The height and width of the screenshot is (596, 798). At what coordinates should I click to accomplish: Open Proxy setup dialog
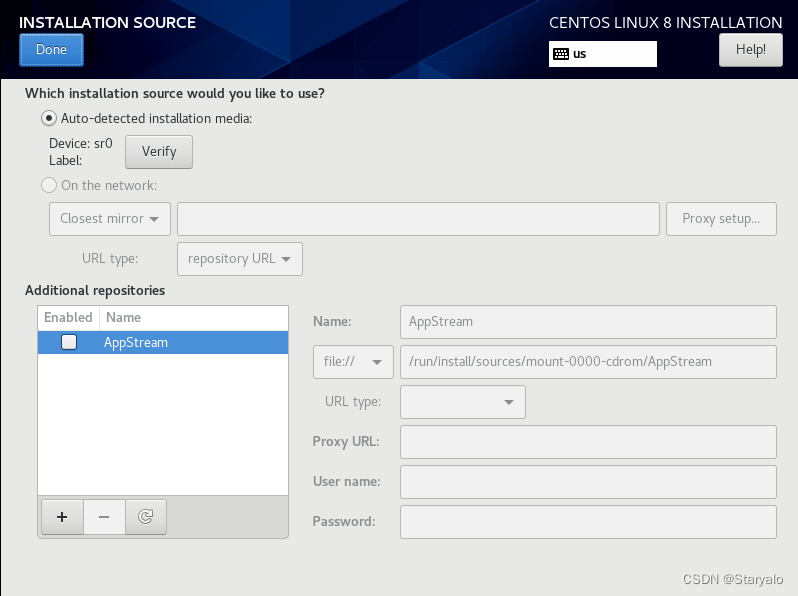click(x=721, y=219)
